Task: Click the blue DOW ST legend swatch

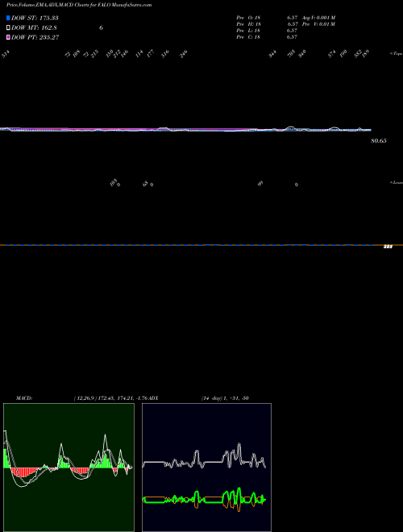Action: (x=8, y=18)
